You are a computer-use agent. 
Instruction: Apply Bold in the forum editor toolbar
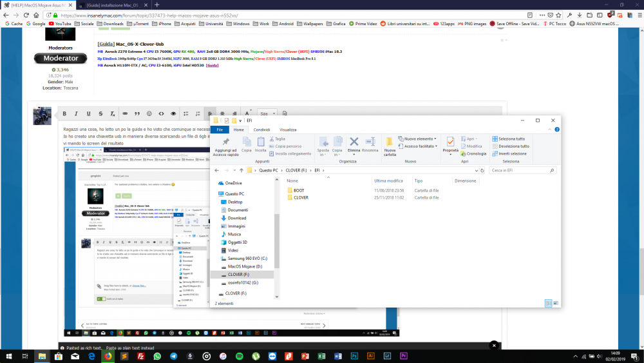tap(64, 114)
